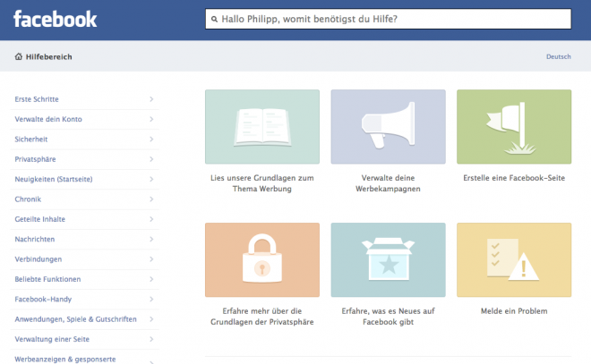Screen dimensions: 591x364
Task: Click the Hilfebereich home icon
Action: [x=19, y=56]
